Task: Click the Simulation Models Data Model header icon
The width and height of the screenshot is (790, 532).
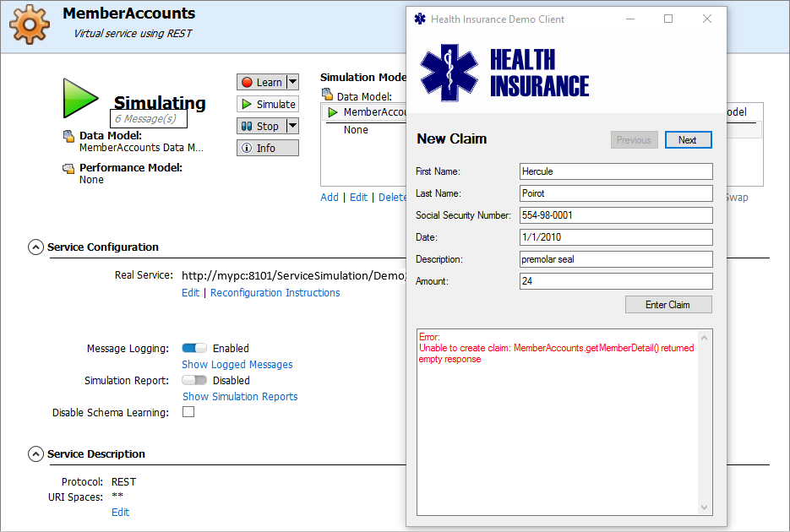Action: [327, 96]
